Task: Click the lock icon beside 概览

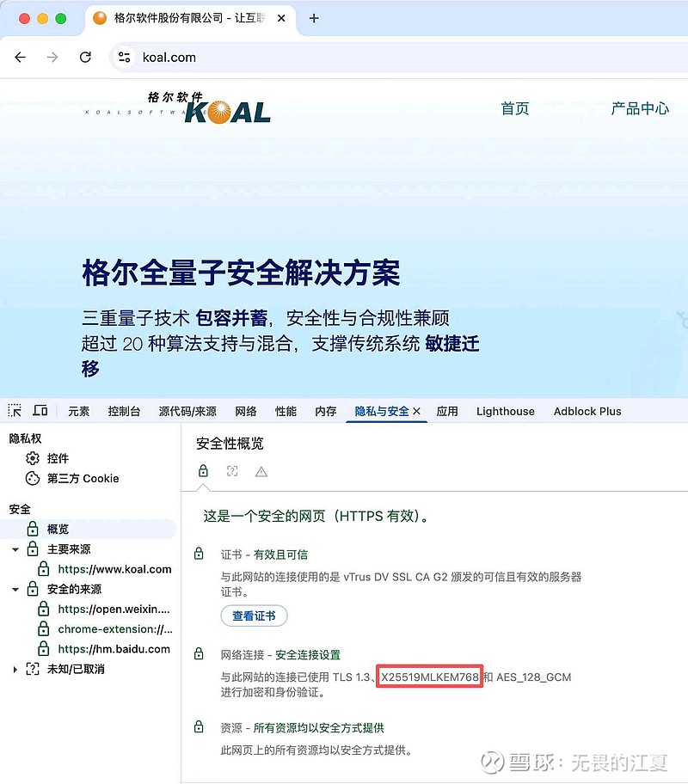Action: pyautogui.click(x=33, y=529)
